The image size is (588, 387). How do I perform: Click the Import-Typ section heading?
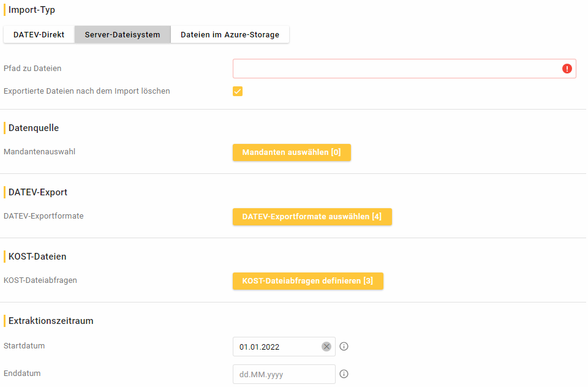coord(32,10)
